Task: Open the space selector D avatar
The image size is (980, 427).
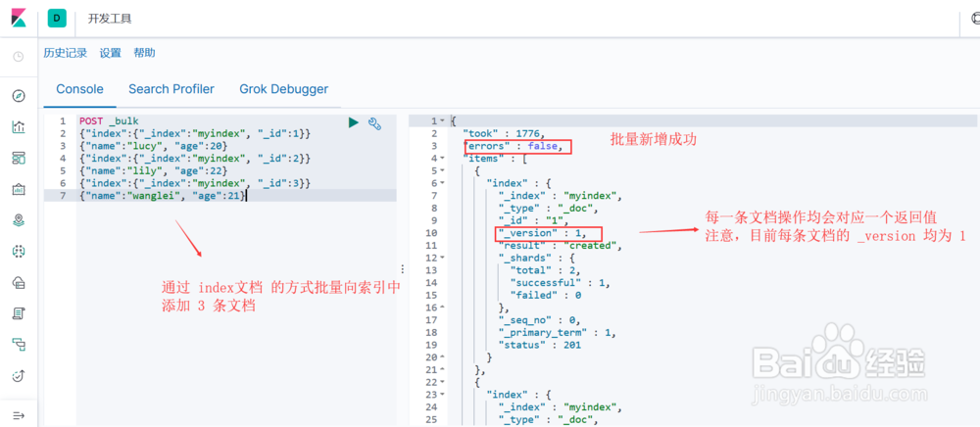Action: [x=57, y=18]
